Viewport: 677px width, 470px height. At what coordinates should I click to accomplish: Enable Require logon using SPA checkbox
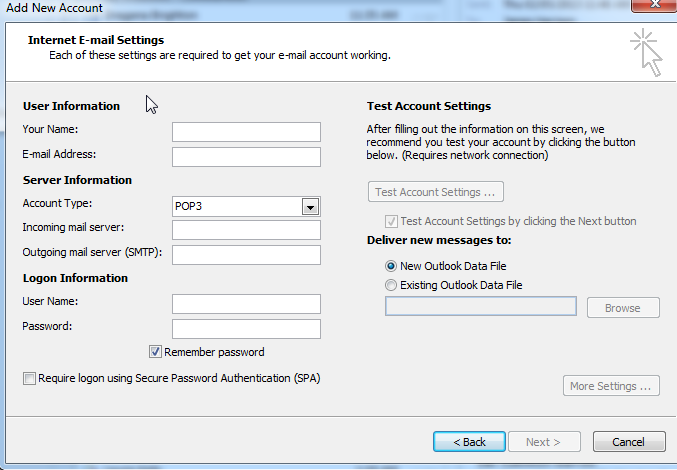pos(29,379)
